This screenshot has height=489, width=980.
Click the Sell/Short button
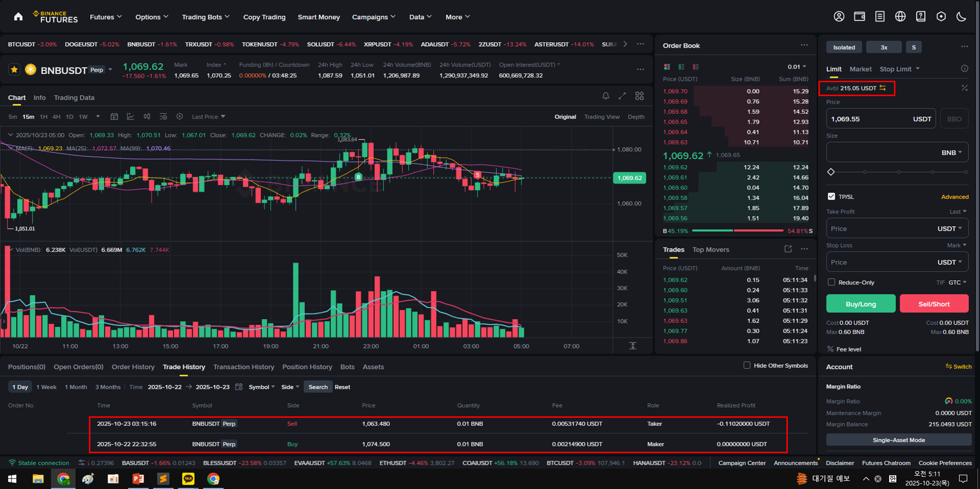point(934,304)
